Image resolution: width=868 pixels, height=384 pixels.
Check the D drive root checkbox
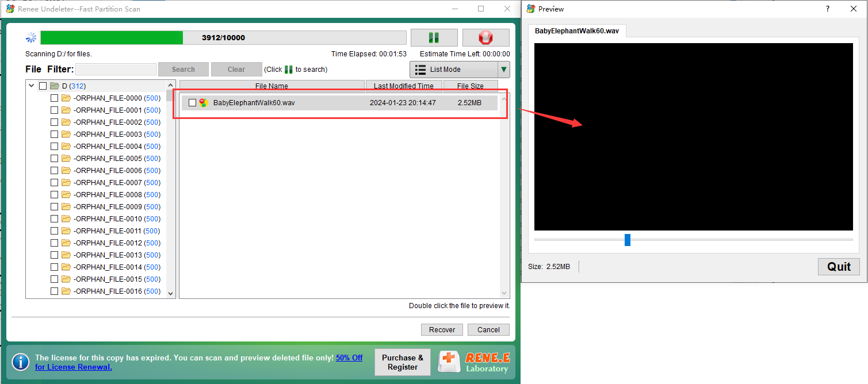43,86
